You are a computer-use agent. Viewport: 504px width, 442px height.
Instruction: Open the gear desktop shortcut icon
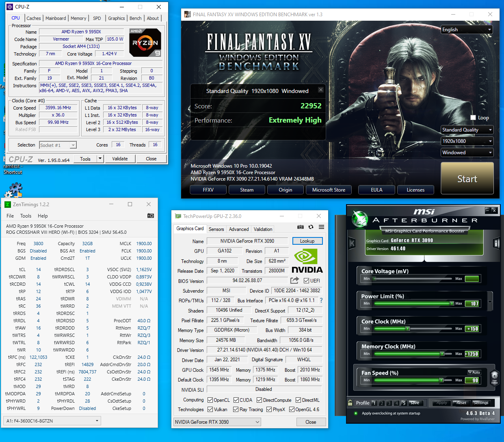click(x=13, y=190)
